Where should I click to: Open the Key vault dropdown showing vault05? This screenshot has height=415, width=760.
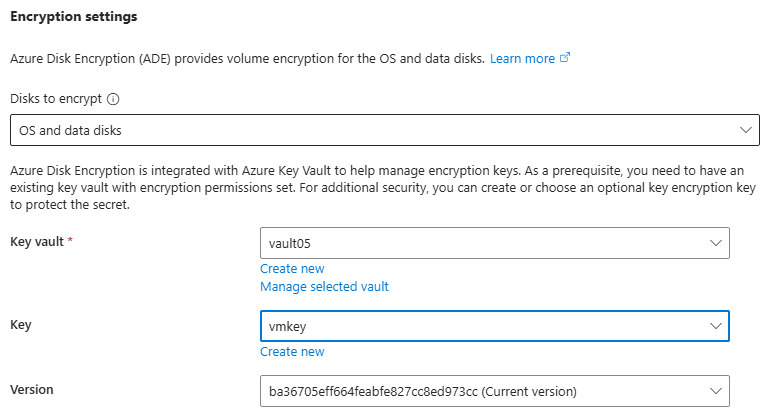480,243
